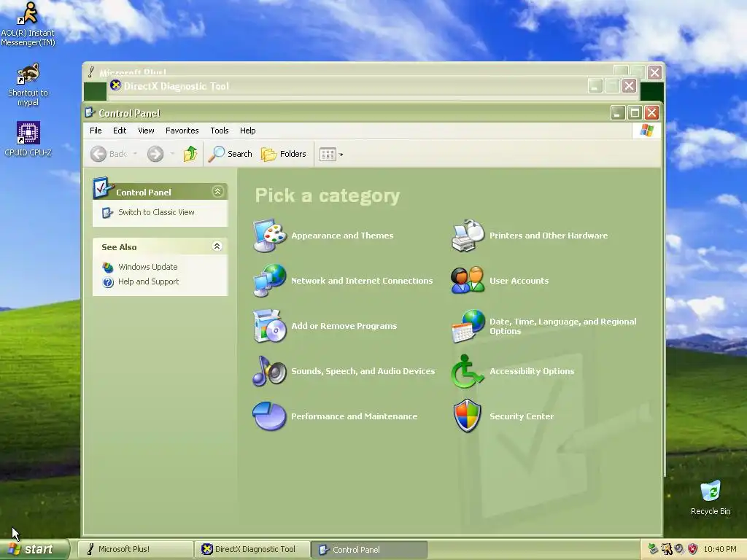747x560 pixels.
Task: Click the Back arrow toolbar button
Action: coord(109,154)
